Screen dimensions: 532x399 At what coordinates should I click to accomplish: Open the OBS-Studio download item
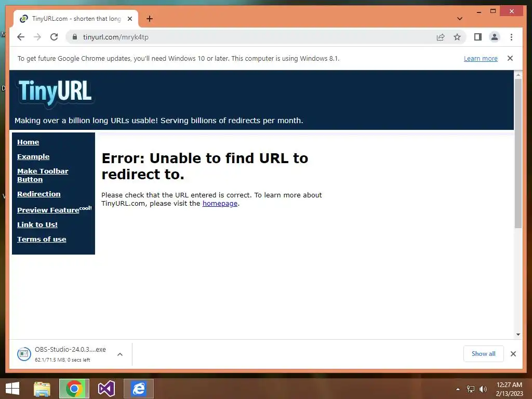(62, 354)
